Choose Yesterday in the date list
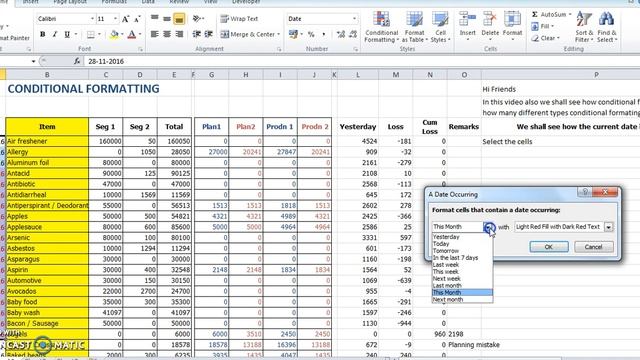640x360 pixels. pyautogui.click(x=462, y=237)
